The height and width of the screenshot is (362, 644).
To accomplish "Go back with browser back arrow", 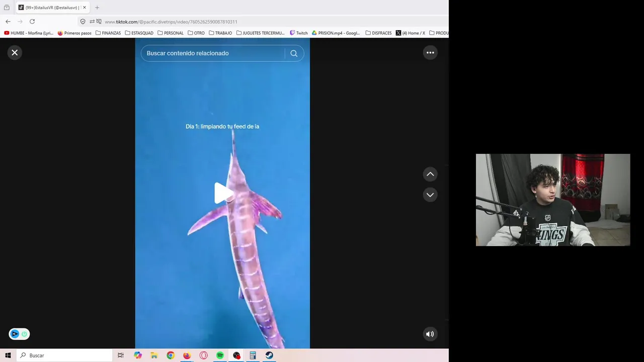I will [x=8, y=22].
